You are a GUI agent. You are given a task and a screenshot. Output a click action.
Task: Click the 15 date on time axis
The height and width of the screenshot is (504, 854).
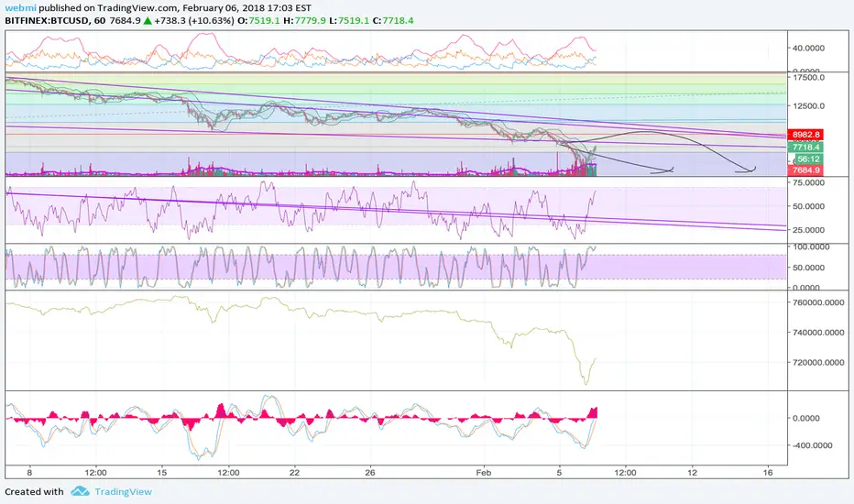[162, 473]
